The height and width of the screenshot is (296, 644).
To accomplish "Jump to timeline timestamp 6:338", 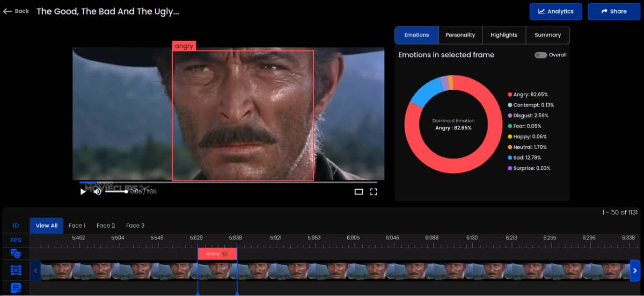I will click(628, 237).
